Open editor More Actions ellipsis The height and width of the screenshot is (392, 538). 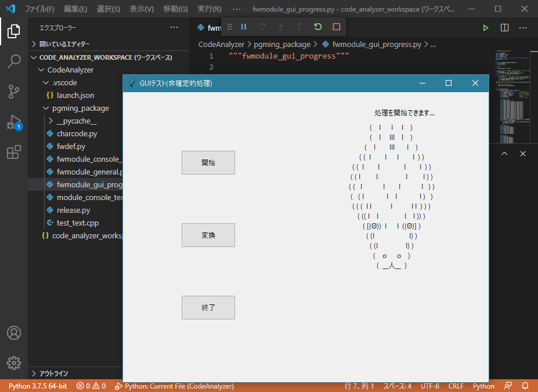click(523, 28)
